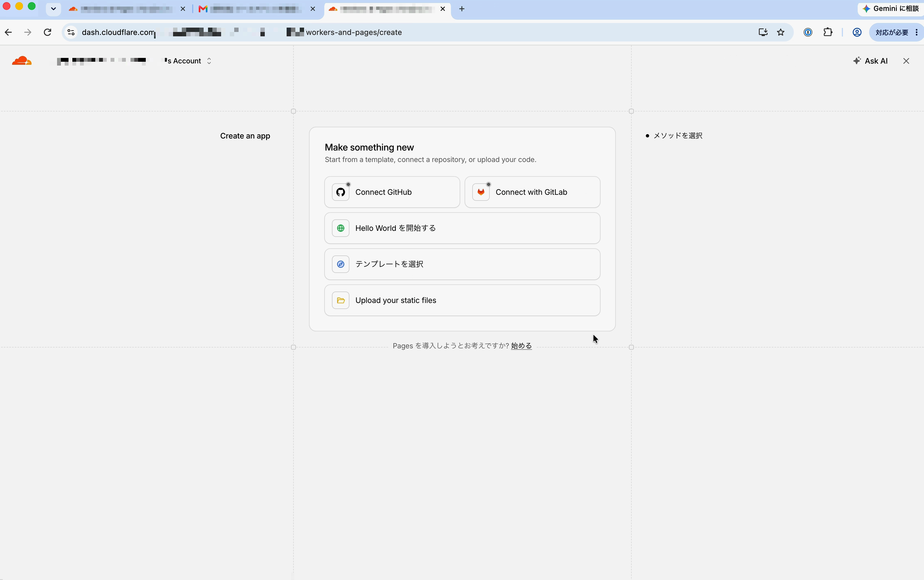The image size is (924, 580).
Task: Select テンプレートを選択 option
Action: (x=462, y=264)
